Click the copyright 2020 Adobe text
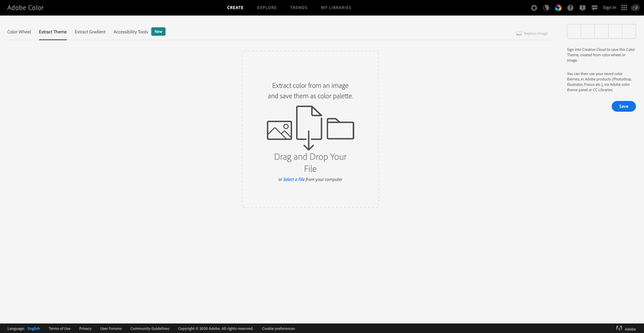This screenshot has width=644, height=333. pos(216,329)
